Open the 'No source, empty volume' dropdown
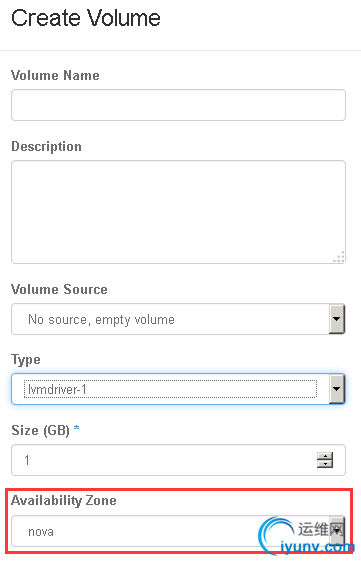Screen dimensions: 361x563 click(178, 319)
